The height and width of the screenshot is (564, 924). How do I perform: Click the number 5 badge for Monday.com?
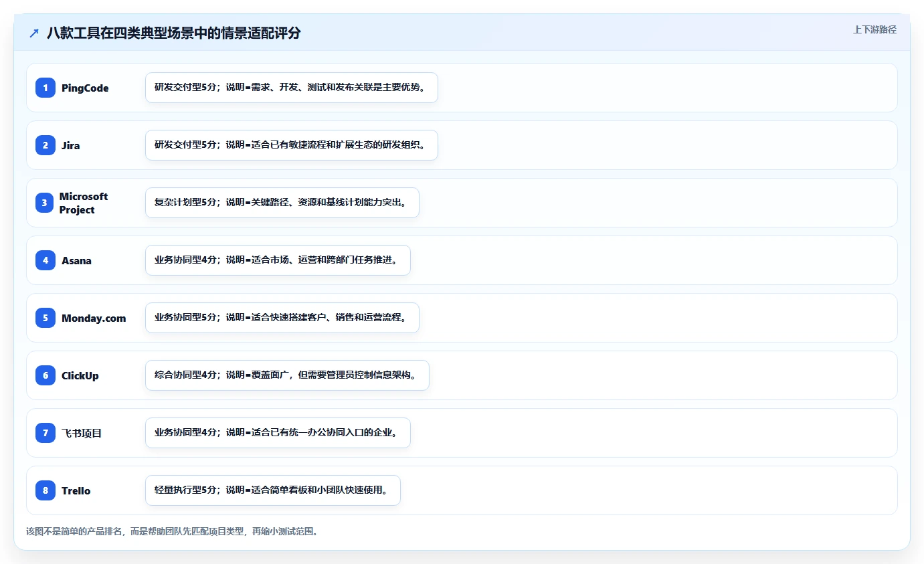45,318
